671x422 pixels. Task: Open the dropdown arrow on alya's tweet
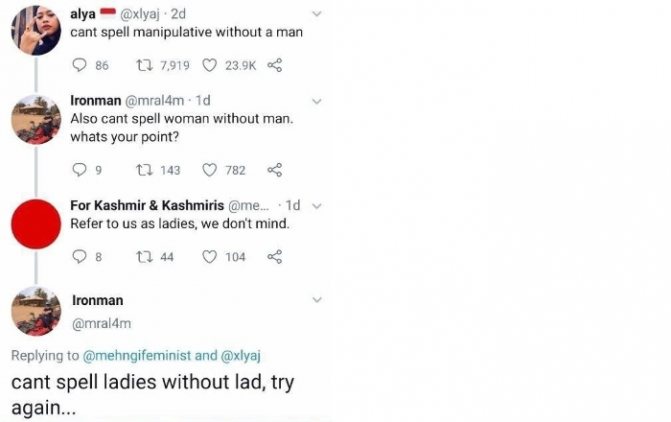(317, 14)
